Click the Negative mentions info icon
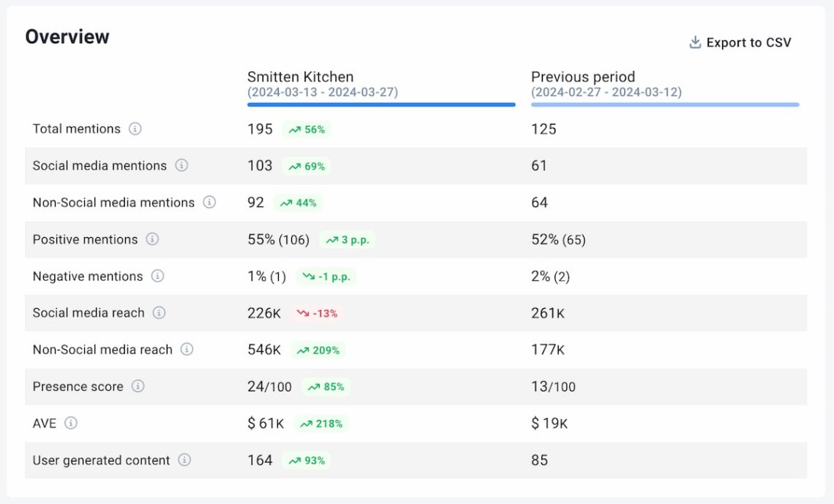This screenshot has width=834, height=504. pyautogui.click(x=157, y=277)
